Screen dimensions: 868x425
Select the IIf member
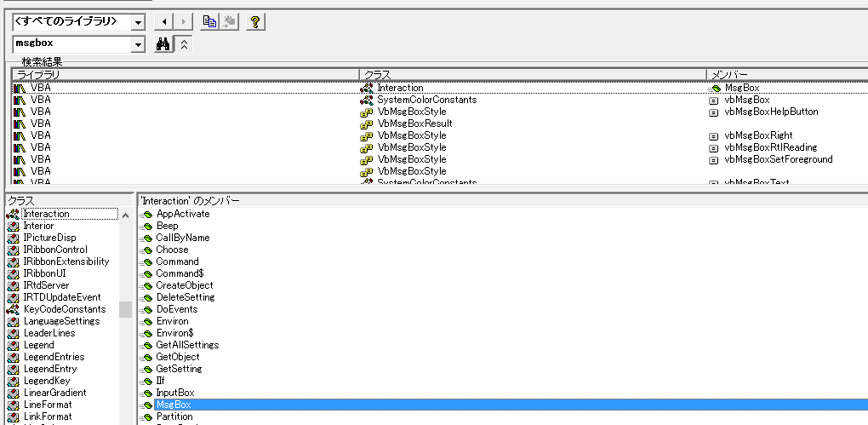[x=161, y=381]
